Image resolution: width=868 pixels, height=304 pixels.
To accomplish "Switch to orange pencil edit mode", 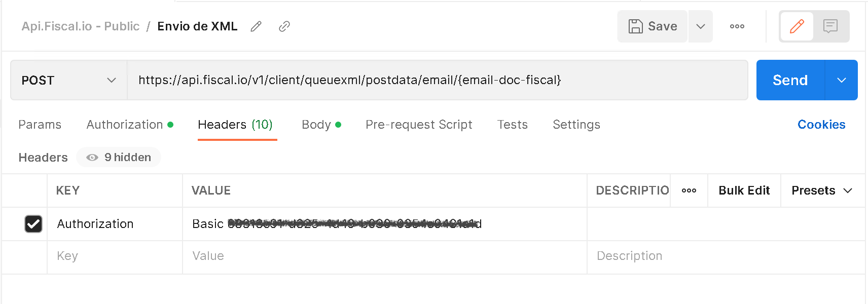I will click(797, 26).
